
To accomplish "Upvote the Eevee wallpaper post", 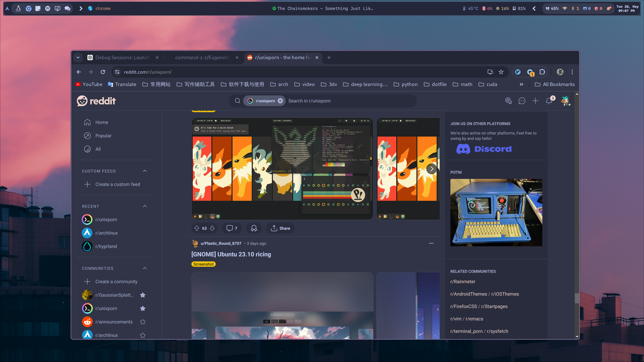I will pos(197,228).
